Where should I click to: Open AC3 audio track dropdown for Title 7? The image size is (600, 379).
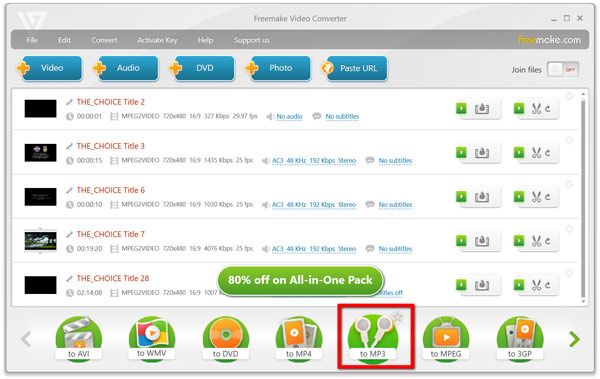[314, 249]
